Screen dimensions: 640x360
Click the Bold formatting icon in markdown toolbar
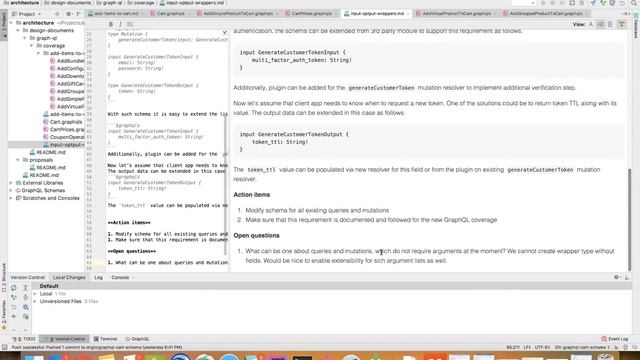pos(111,24)
